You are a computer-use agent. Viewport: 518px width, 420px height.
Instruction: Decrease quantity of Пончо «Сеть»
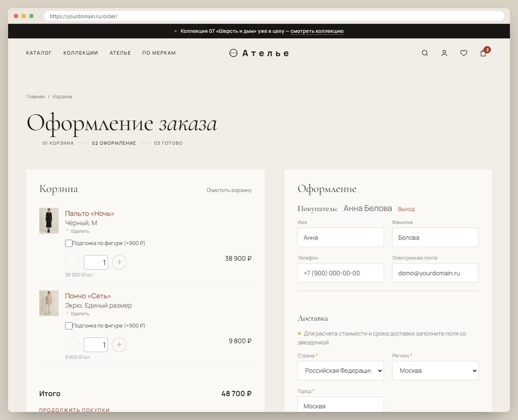point(72,345)
